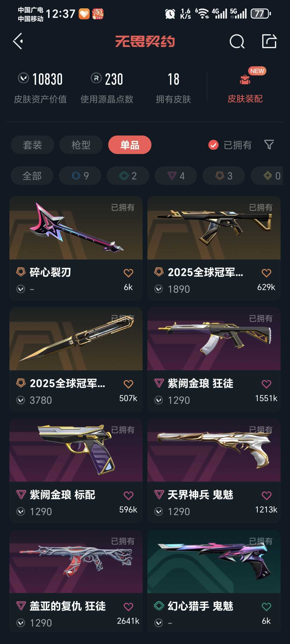The image size is (290, 644).
Task: Filter by orange pentagon tier 3
Action: pyautogui.click(x=224, y=176)
